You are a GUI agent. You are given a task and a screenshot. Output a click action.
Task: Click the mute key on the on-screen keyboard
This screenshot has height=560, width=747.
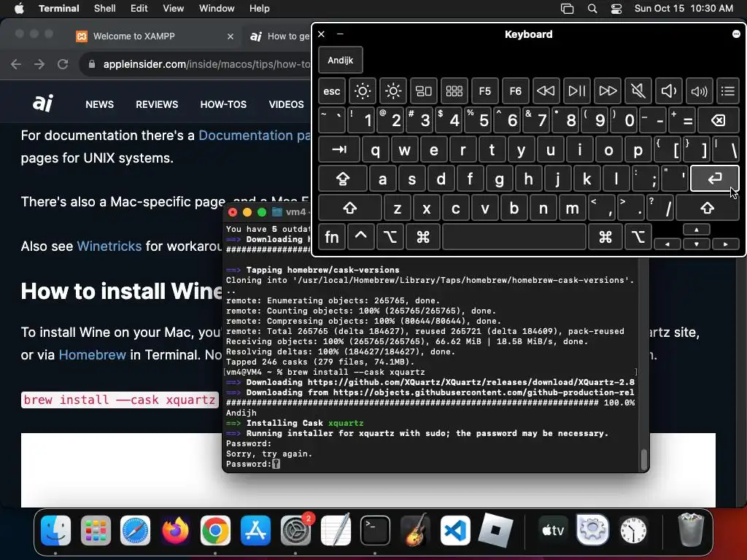(638, 91)
